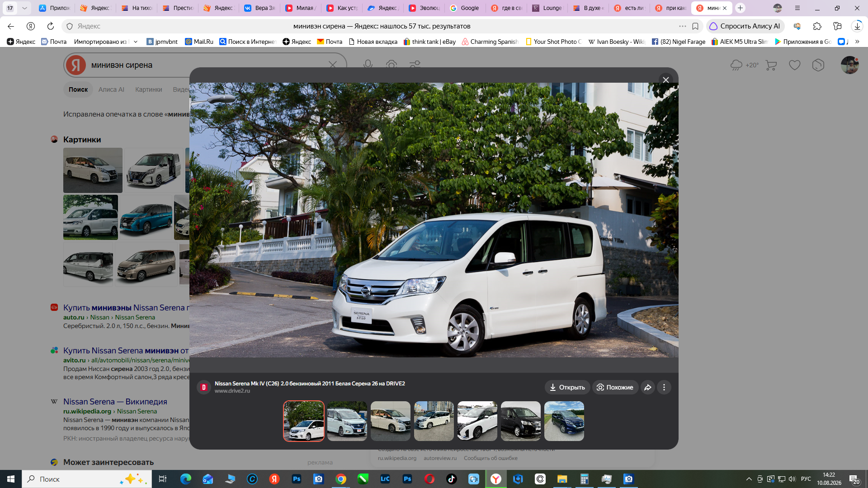Open File Explorer from the taskbar
The image size is (868, 488).
pyautogui.click(x=562, y=479)
